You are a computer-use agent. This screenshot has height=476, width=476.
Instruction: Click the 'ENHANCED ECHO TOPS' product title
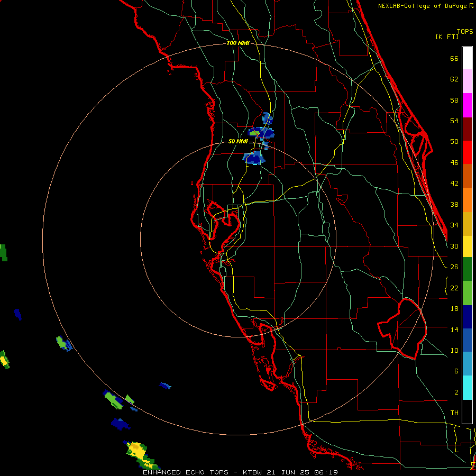click(x=186, y=472)
